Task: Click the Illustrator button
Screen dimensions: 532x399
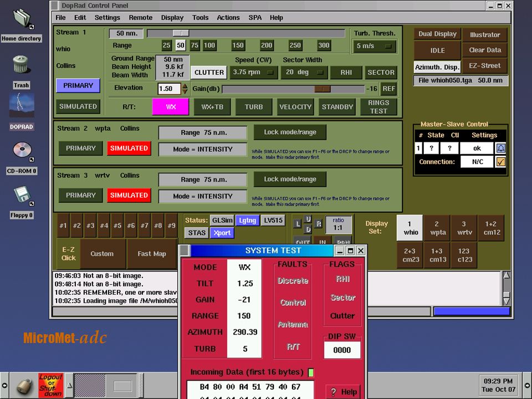Action: [485, 34]
